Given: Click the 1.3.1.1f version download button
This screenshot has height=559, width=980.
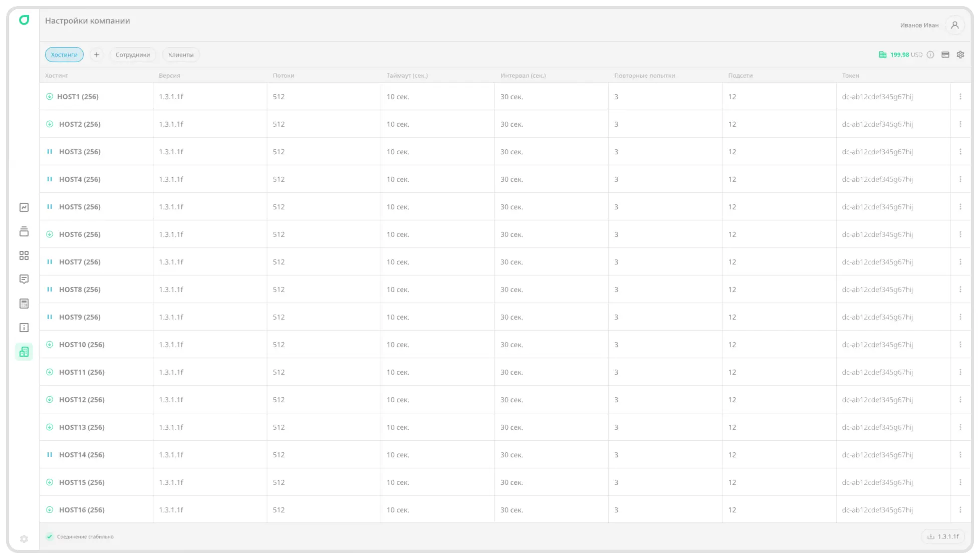Looking at the screenshot, I should [943, 536].
